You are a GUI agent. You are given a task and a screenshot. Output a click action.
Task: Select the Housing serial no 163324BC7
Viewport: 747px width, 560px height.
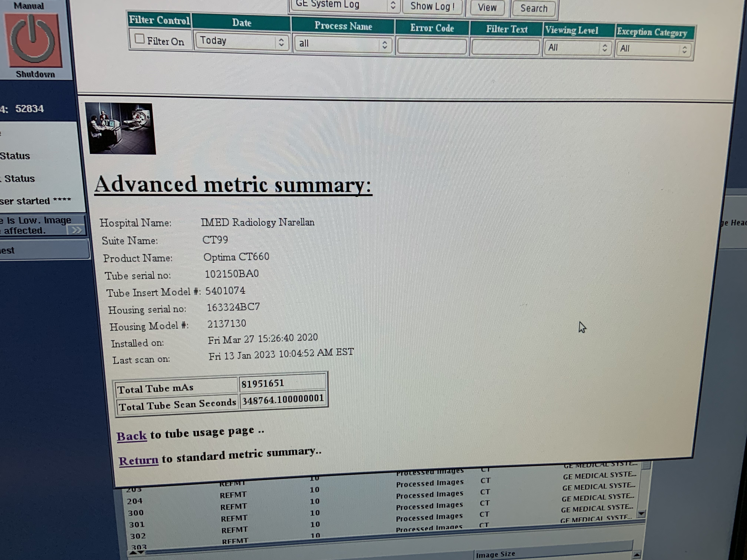tap(233, 307)
